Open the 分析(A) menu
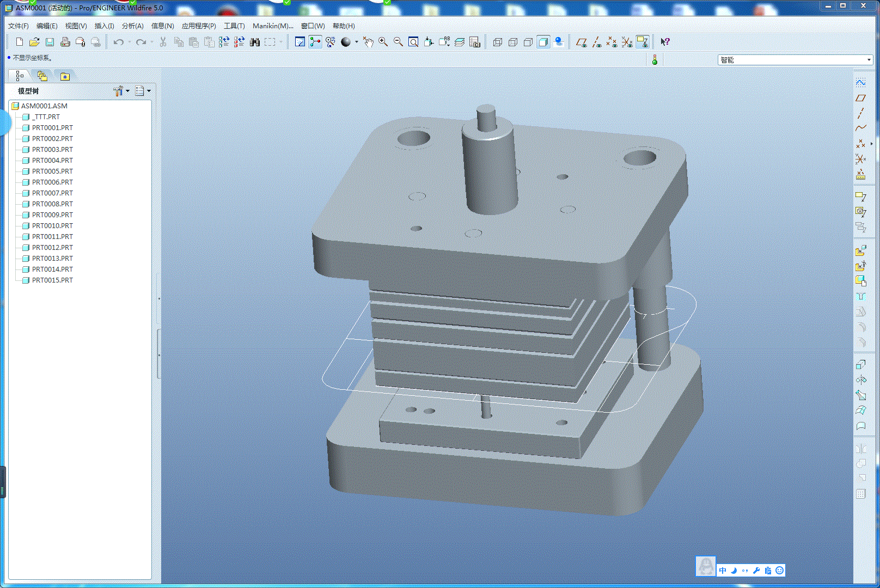Viewport: 880px width, 588px height. (133, 26)
